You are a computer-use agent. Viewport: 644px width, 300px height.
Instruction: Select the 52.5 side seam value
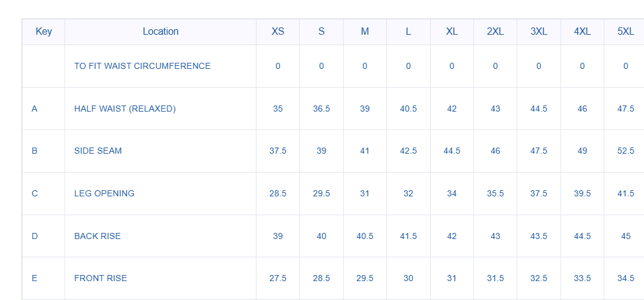[626, 151]
